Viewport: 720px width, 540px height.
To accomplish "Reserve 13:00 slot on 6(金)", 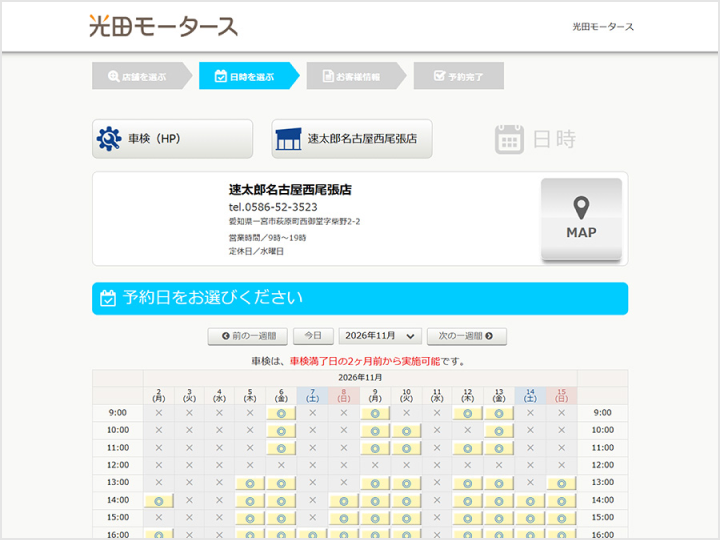I will coord(281,483).
